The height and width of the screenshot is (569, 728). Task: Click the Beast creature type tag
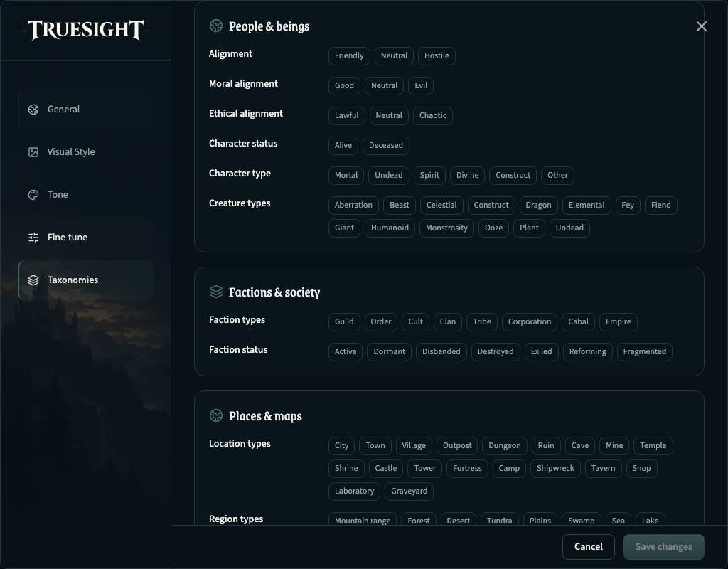[400, 206]
